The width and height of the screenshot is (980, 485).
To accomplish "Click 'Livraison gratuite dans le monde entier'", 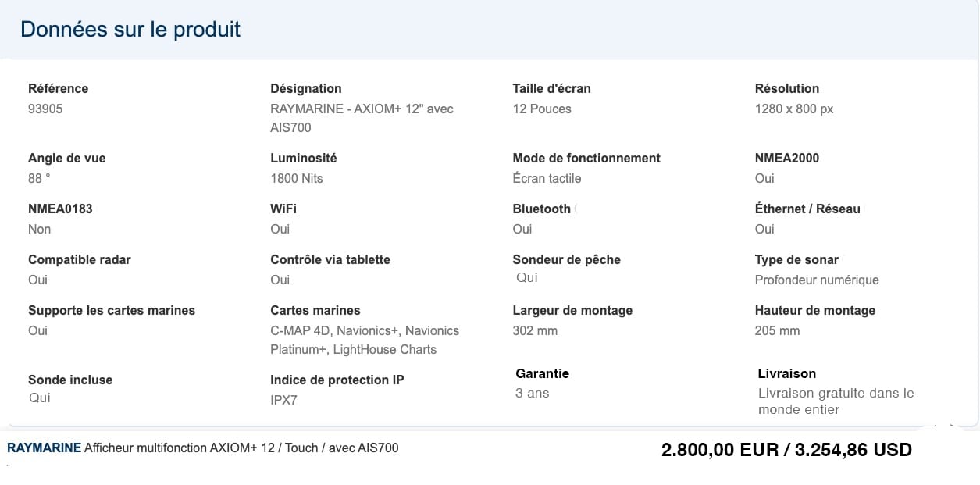I will [836, 401].
